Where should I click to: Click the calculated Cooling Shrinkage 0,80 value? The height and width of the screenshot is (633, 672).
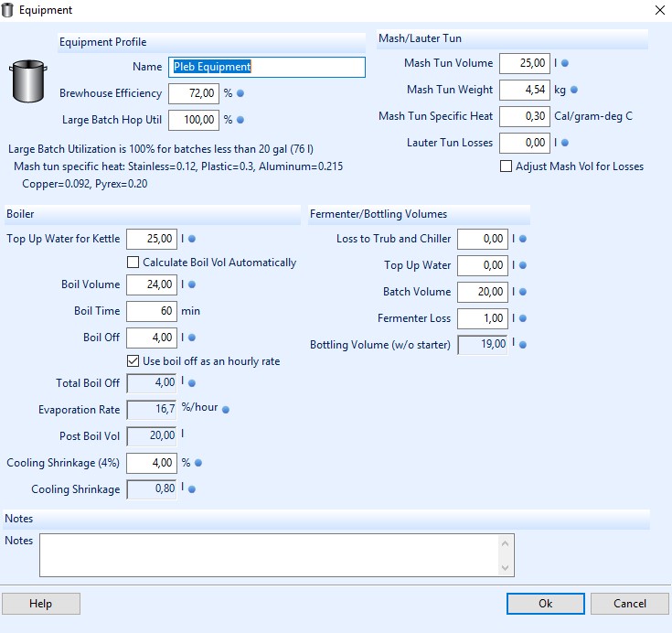[x=152, y=489]
